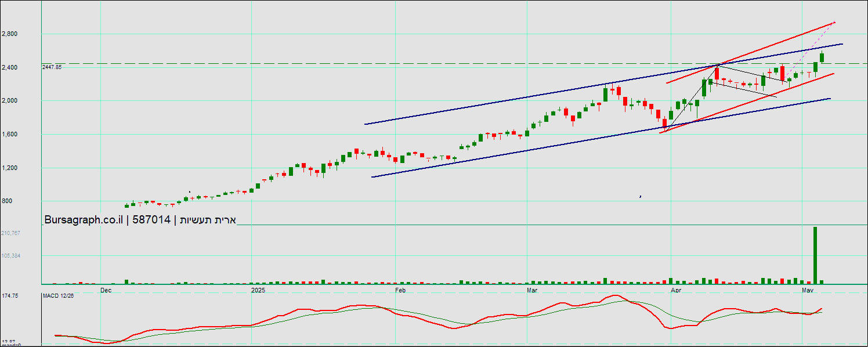Click the 800 price axis label

pyautogui.click(x=7, y=201)
